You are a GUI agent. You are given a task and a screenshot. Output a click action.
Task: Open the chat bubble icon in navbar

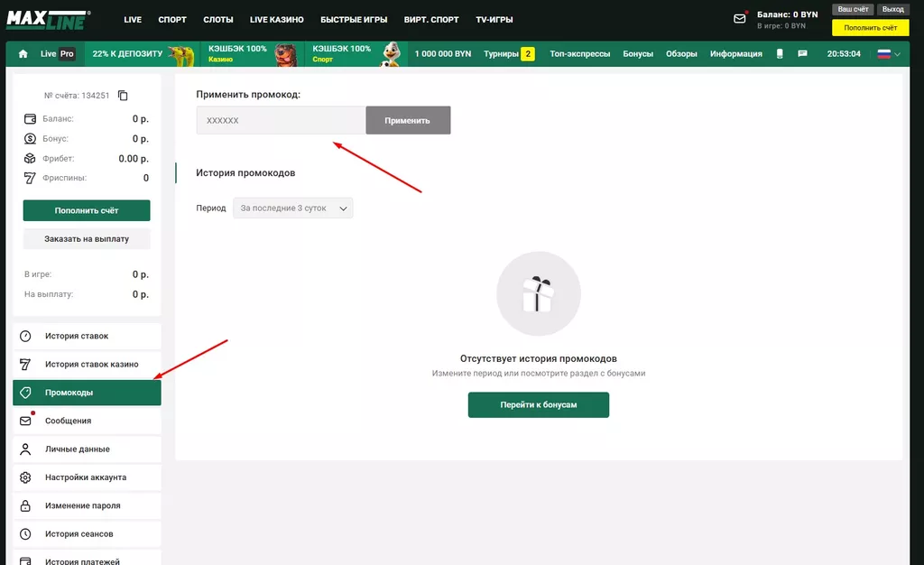coord(802,54)
